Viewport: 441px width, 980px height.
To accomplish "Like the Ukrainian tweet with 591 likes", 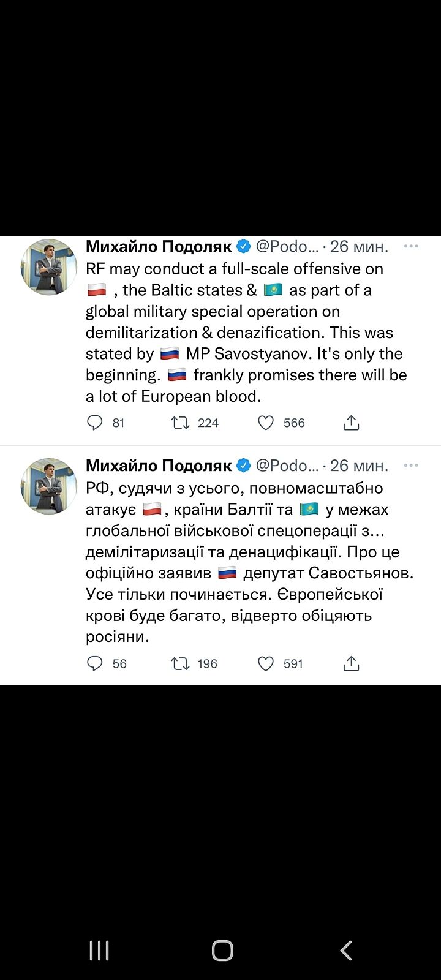I will (266, 663).
